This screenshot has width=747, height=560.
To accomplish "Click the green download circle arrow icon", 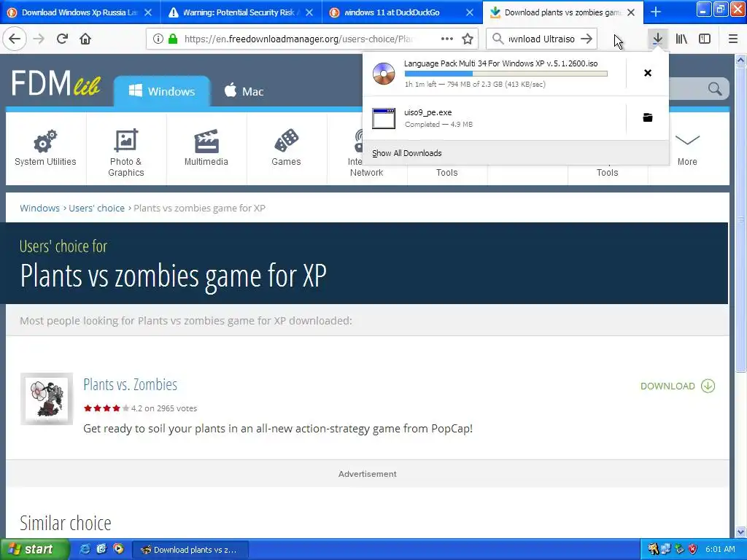I will pyautogui.click(x=708, y=386).
